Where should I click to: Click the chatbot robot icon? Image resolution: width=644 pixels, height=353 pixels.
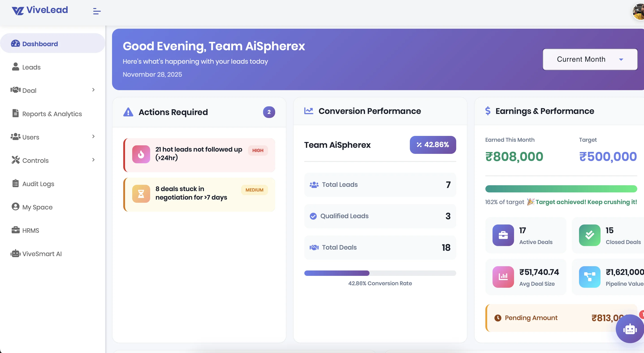coord(629,329)
